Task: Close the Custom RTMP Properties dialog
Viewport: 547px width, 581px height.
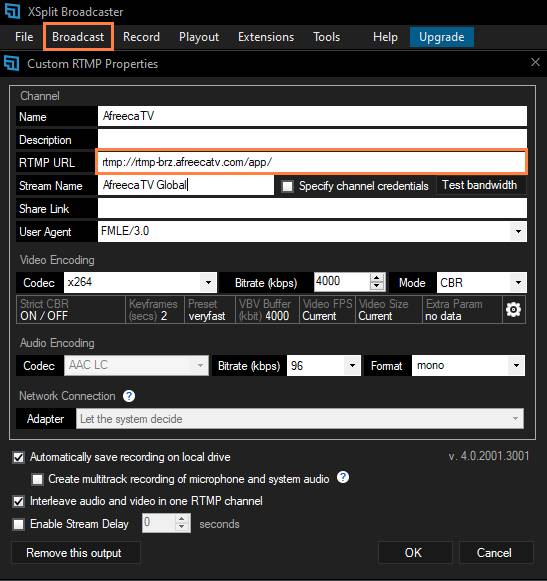Action: pyautogui.click(x=535, y=62)
